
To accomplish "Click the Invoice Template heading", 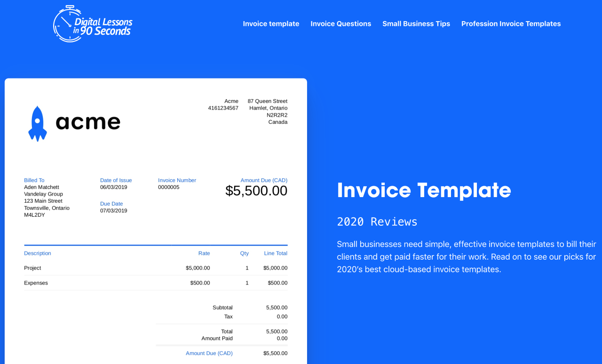I will point(424,190).
